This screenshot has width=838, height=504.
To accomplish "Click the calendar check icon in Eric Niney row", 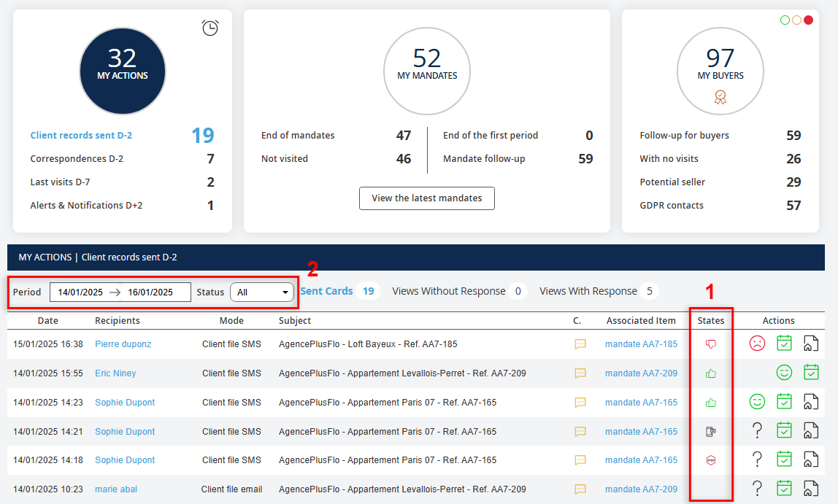I will point(811,373).
